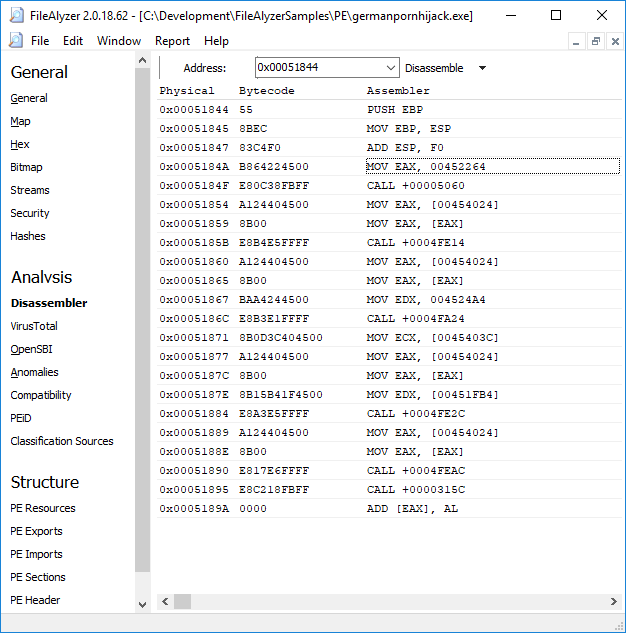The width and height of the screenshot is (626, 633).
Task: Click the Disassemble button
Action: pos(434,68)
